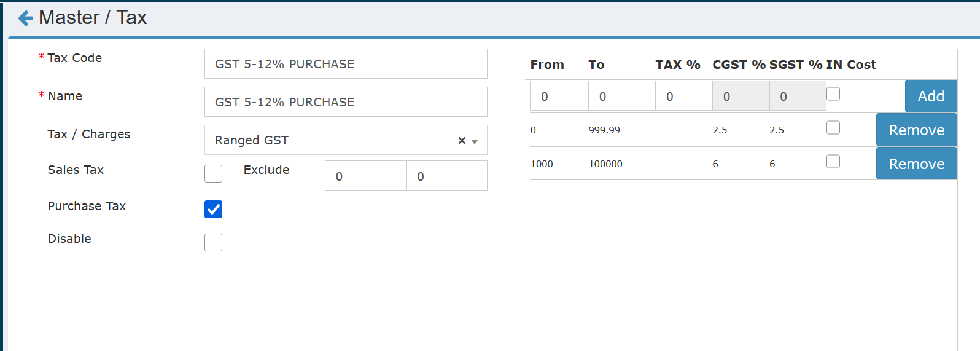Clear the Ranged GST selection with X
This screenshot has width=980, height=351.
coord(462,141)
